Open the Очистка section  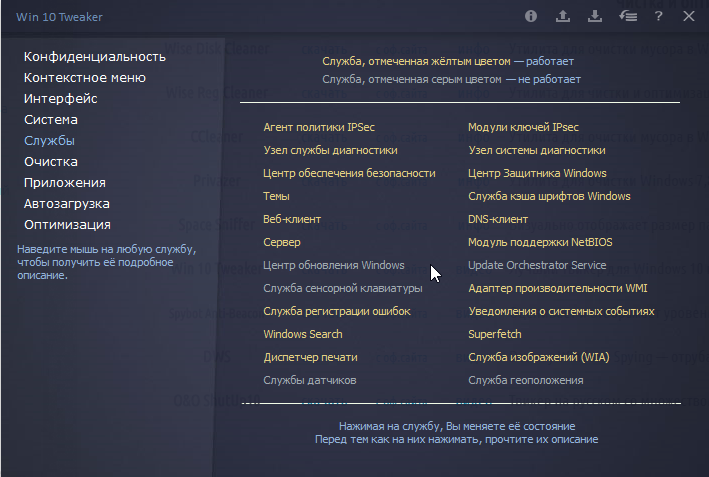coord(51,162)
